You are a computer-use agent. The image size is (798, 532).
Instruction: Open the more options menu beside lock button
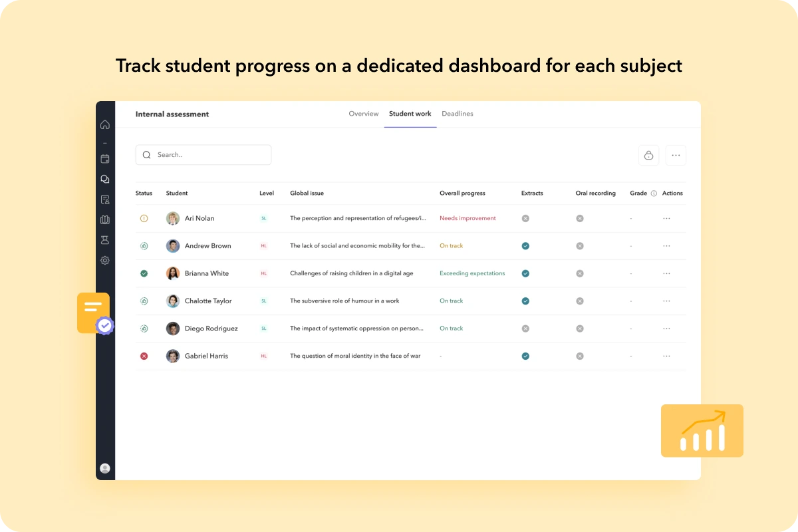[676, 155]
